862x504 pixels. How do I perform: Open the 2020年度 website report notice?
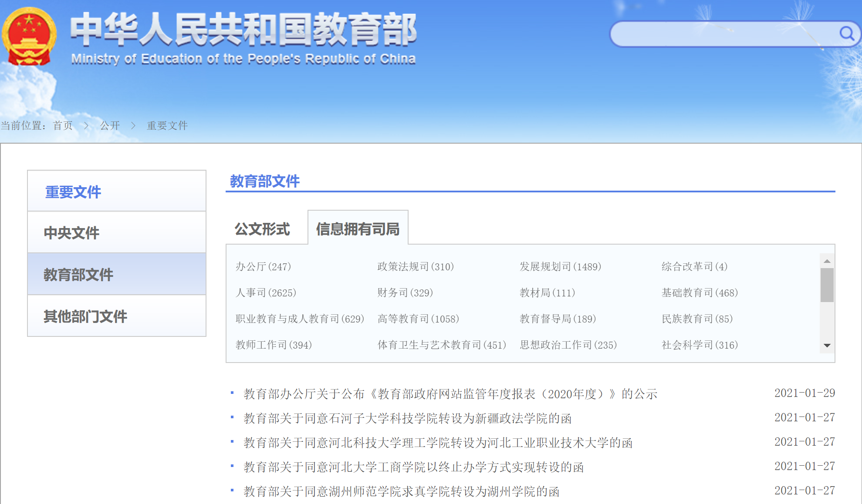click(x=450, y=394)
